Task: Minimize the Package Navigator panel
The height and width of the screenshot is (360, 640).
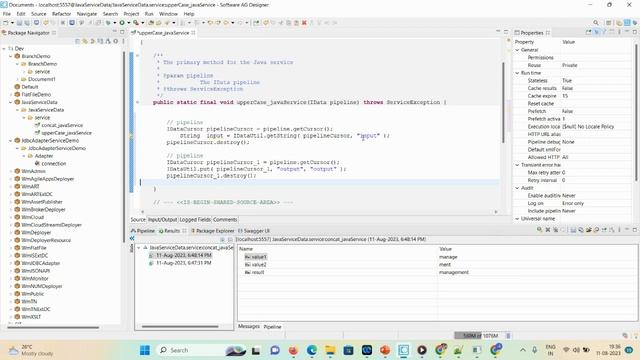Action: coord(114,32)
